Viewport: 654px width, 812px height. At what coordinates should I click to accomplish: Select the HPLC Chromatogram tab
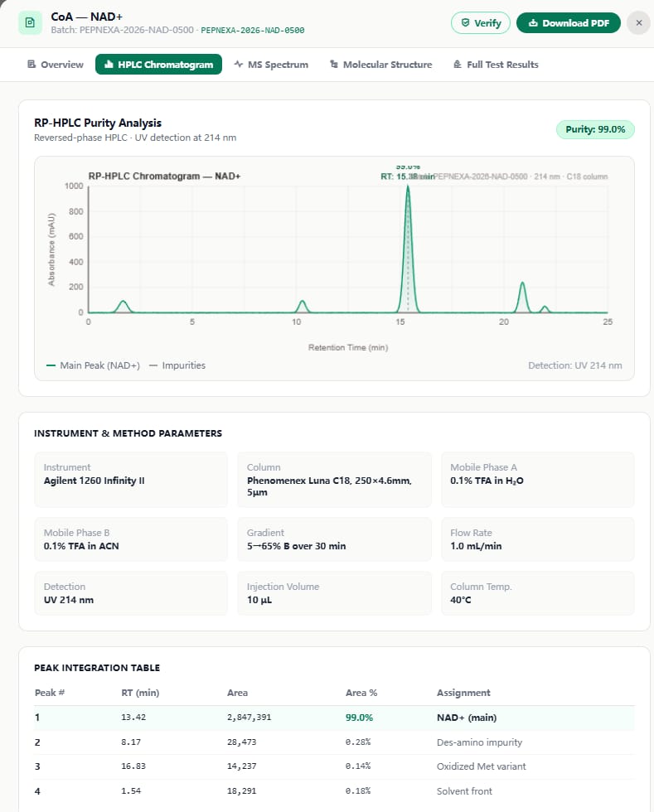[158, 65]
